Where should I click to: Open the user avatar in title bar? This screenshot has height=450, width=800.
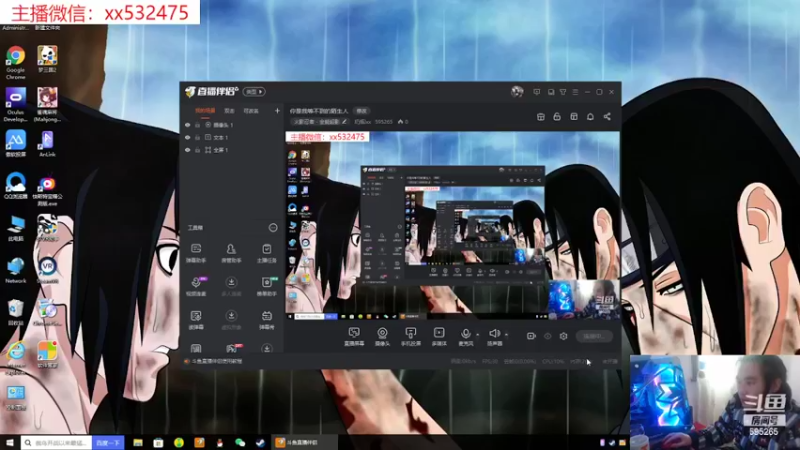tap(517, 92)
